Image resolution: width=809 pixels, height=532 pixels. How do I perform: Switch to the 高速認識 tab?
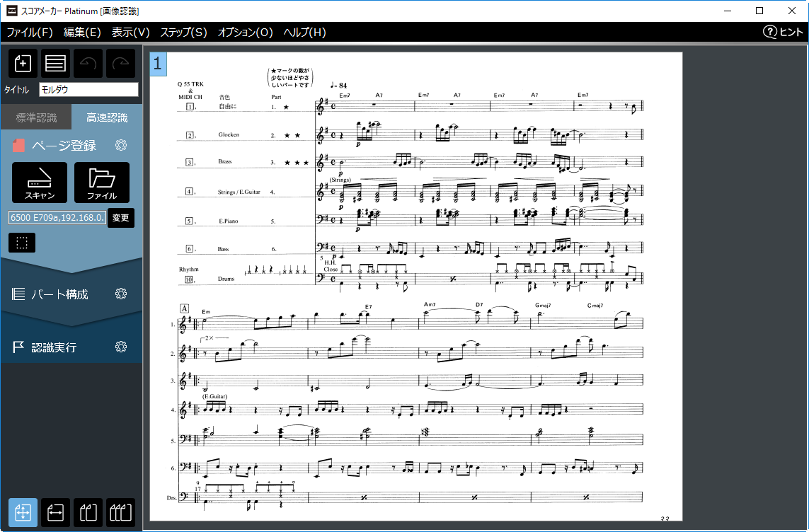[107, 117]
